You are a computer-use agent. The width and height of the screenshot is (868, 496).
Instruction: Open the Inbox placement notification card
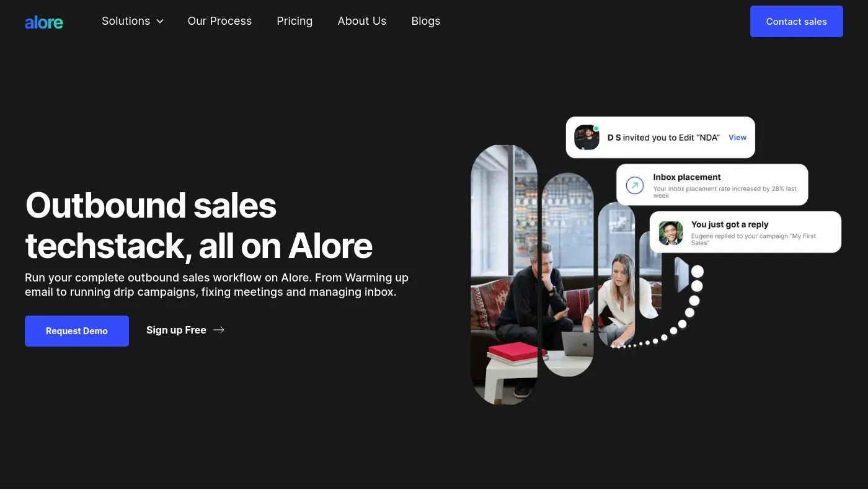tap(712, 185)
